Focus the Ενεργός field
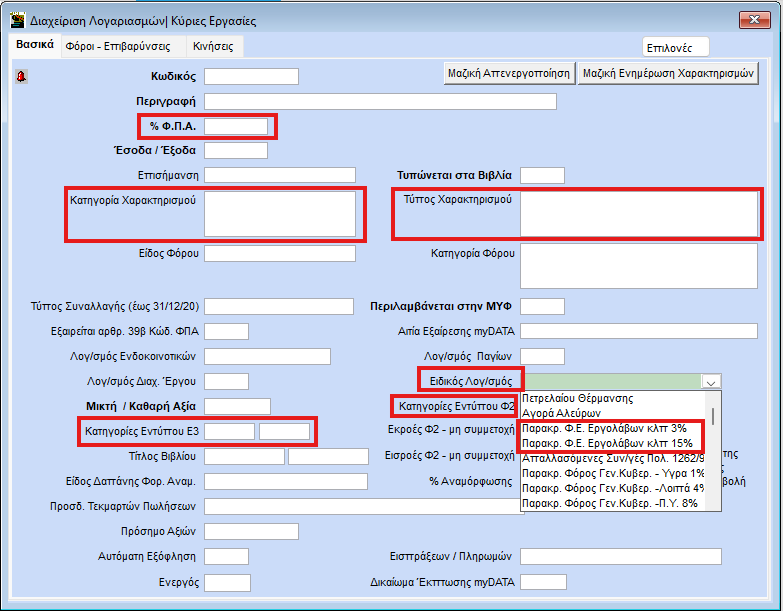Viewport: 783px width, 611px height. (x=227, y=583)
